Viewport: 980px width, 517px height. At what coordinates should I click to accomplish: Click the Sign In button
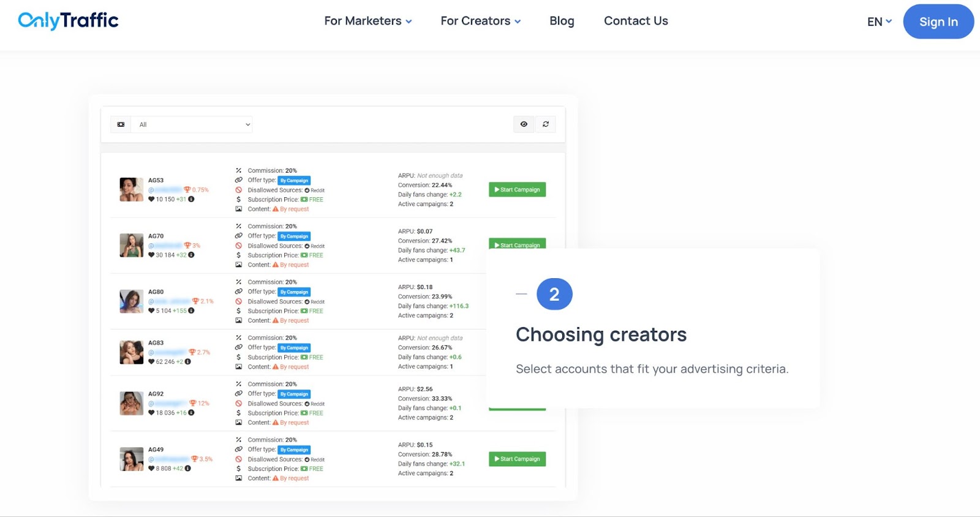(938, 21)
